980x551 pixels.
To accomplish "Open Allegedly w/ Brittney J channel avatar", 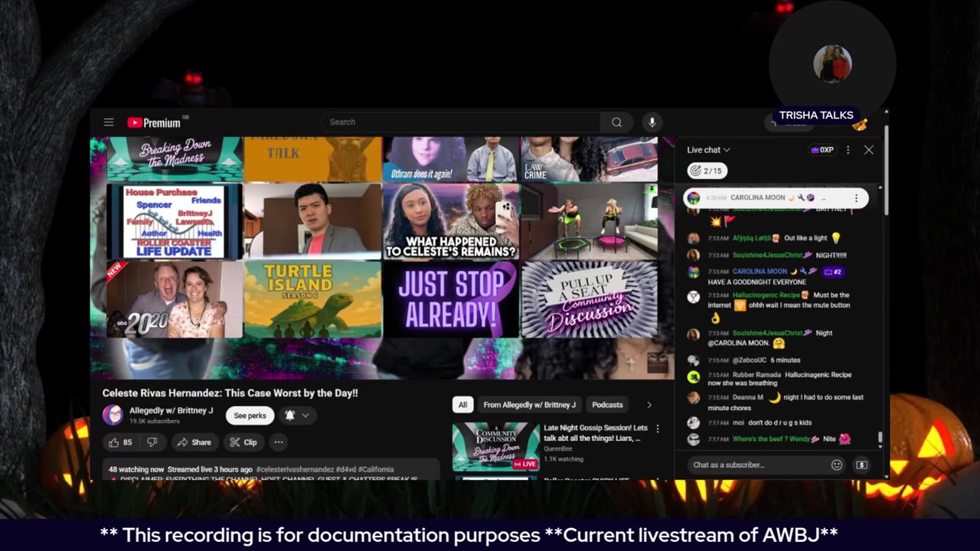I will click(x=113, y=415).
